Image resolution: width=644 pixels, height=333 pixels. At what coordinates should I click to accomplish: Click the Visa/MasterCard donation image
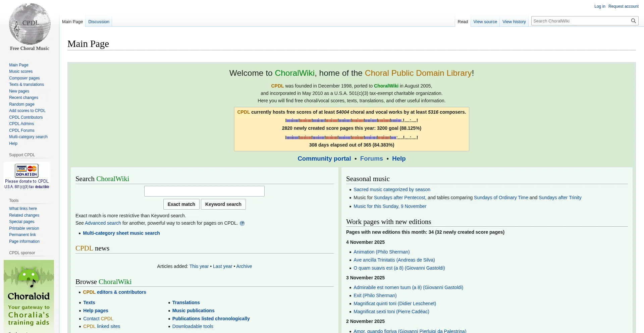[27, 170]
